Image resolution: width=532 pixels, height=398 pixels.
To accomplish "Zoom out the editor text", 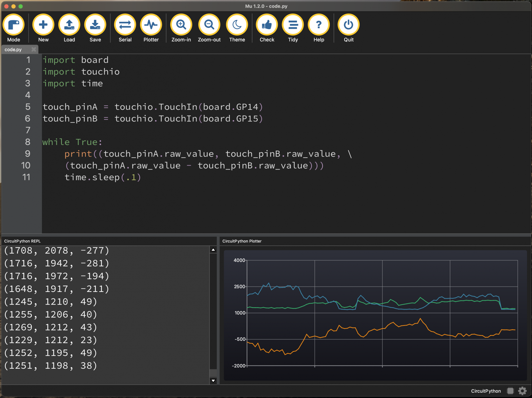I will pyautogui.click(x=209, y=25).
